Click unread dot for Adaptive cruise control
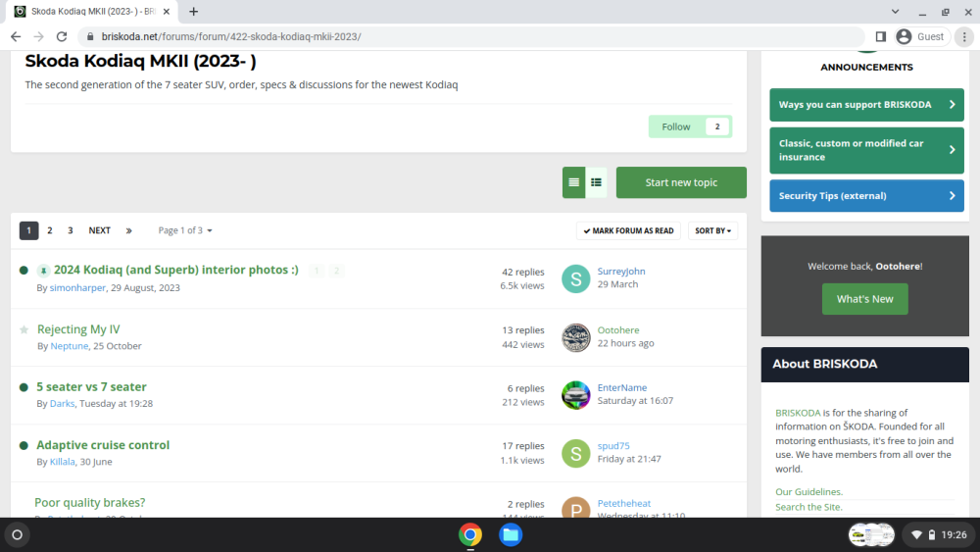The image size is (980, 552). pyautogui.click(x=24, y=446)
